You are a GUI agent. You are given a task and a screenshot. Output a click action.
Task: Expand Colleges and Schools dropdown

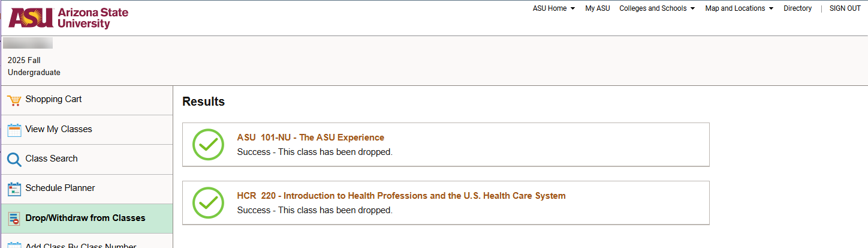click(x=657, y=8)
